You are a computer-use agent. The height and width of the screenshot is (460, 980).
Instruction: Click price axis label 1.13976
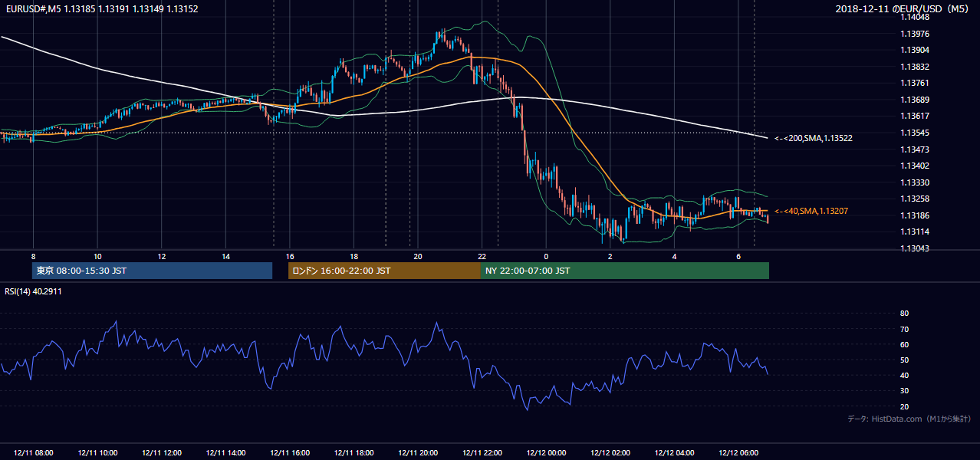pyautogui.click(x=915, y=34)
